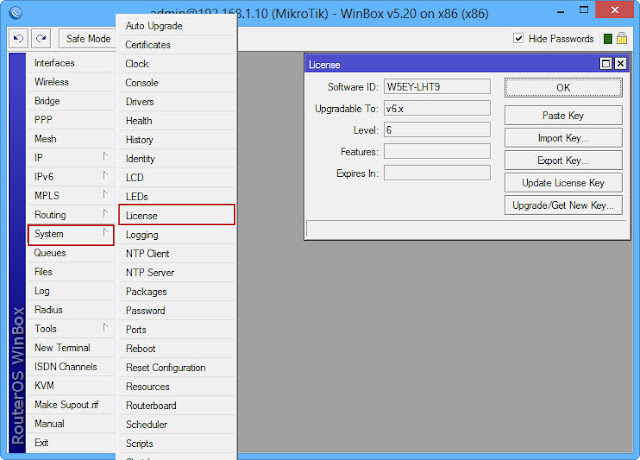
Task: Select LEDs in System submenu
Action: (177, 196)
